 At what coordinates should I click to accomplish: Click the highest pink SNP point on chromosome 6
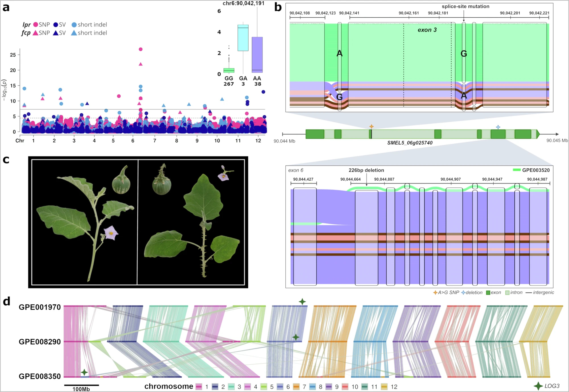(x=141, y=49)
